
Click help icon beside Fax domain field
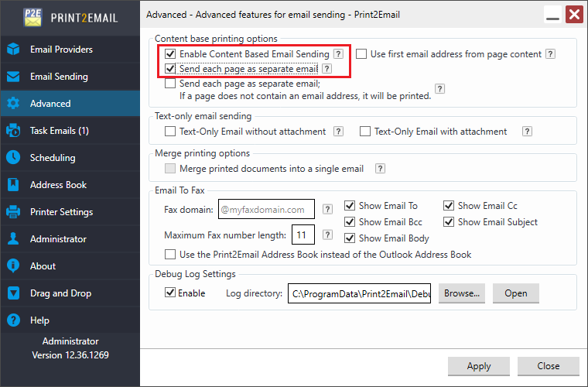coord(327,209)
